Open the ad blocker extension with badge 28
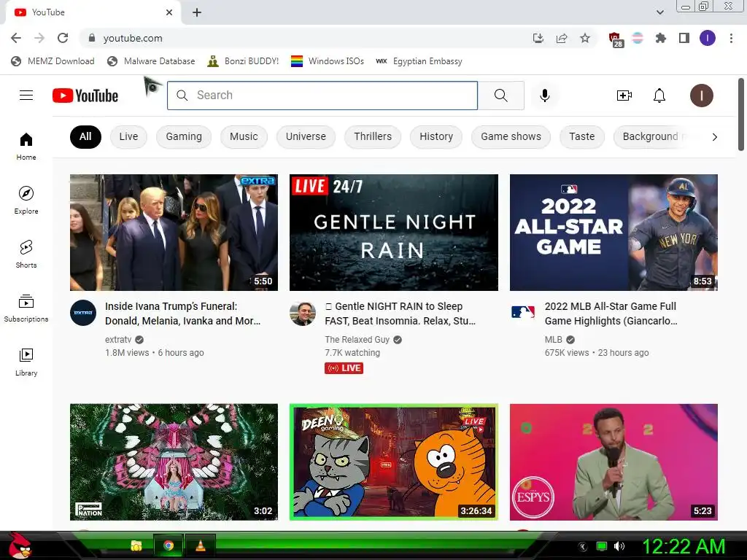 (616, 39)
